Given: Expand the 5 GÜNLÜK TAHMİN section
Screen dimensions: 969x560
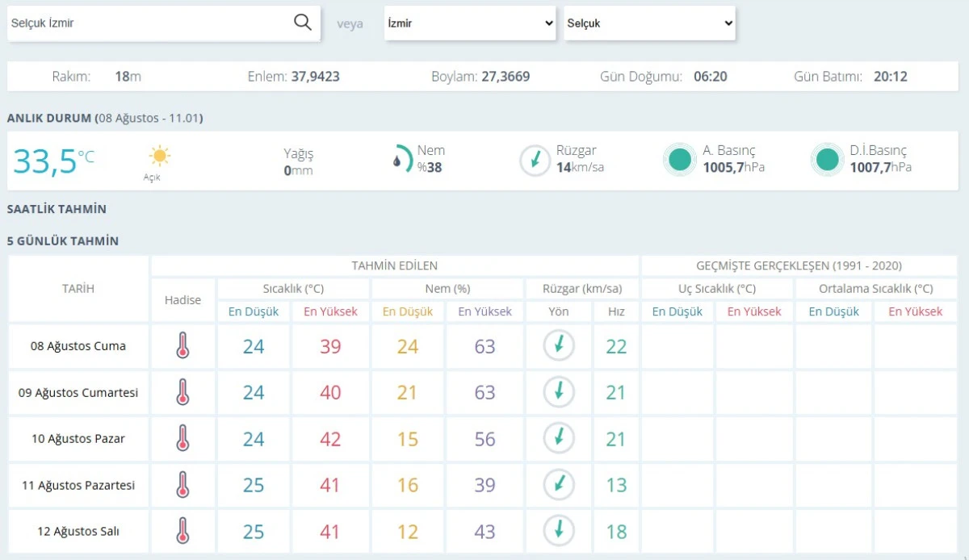Looking at the screenshot, I should pyautogui.click(x=63, y=240).
